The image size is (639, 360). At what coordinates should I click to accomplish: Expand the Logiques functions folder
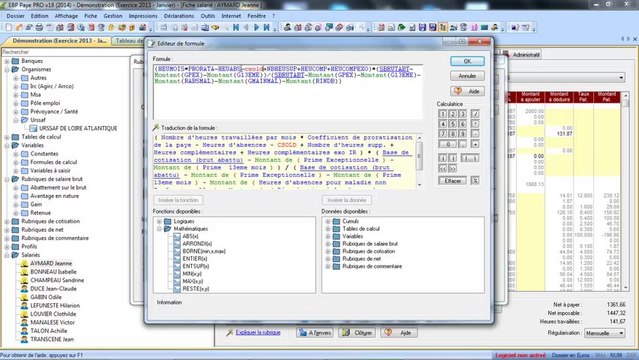pyautogui.click(x=159, y=221)
